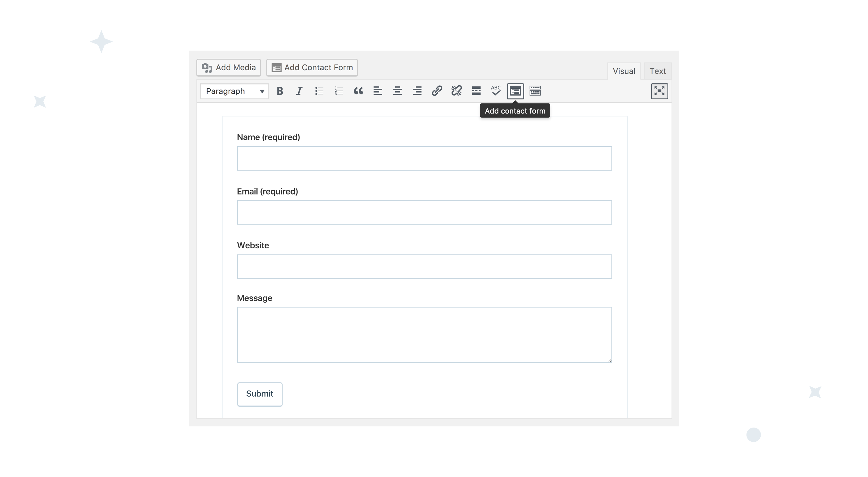Toggle italic formatting
868x477 pixels.
point(299,91)
